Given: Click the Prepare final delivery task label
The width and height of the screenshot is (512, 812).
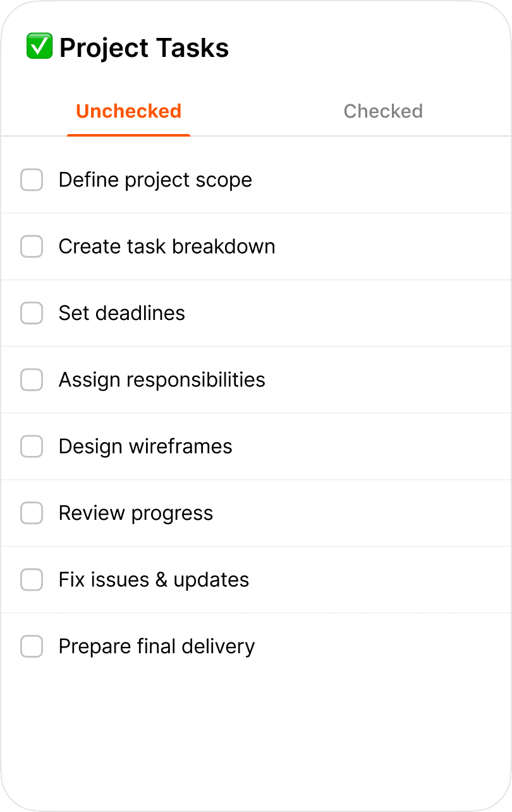Looking at the screenshot, I should point(157,646).
